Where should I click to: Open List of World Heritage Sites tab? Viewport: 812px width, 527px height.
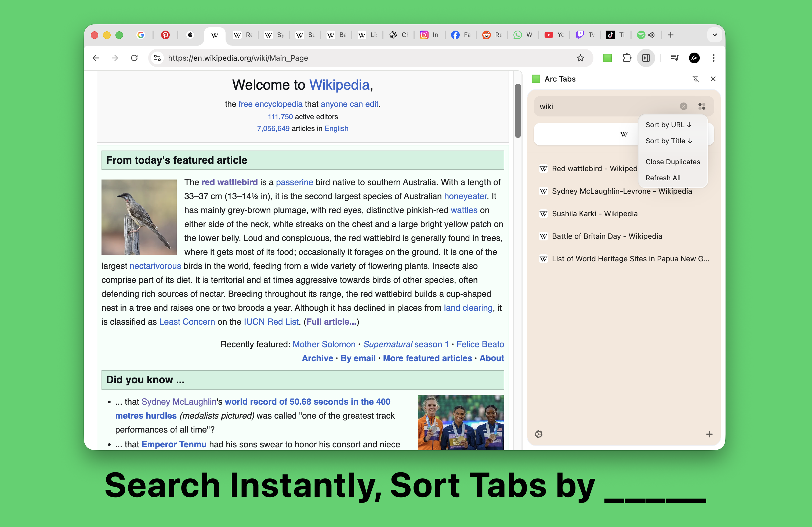pyautogui.click(x=624, y=259)
